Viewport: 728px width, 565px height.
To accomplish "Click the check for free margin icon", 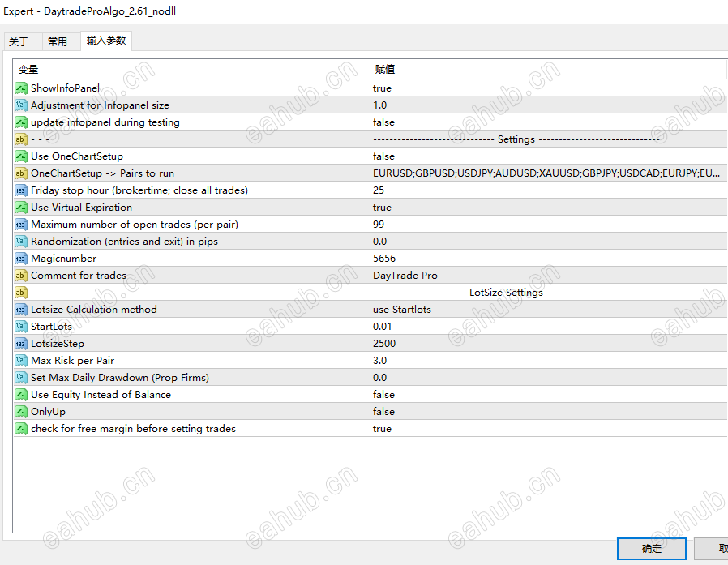I will coord(21,429).
